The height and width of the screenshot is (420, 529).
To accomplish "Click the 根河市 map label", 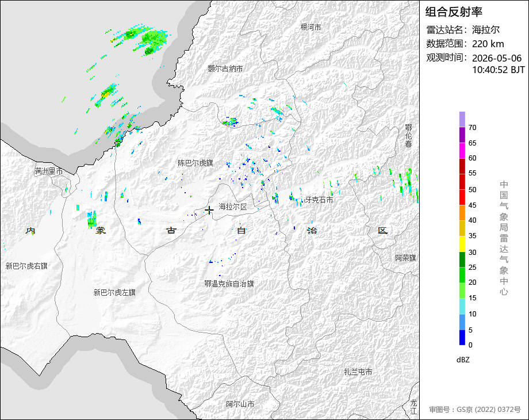I will pos(310,27).
